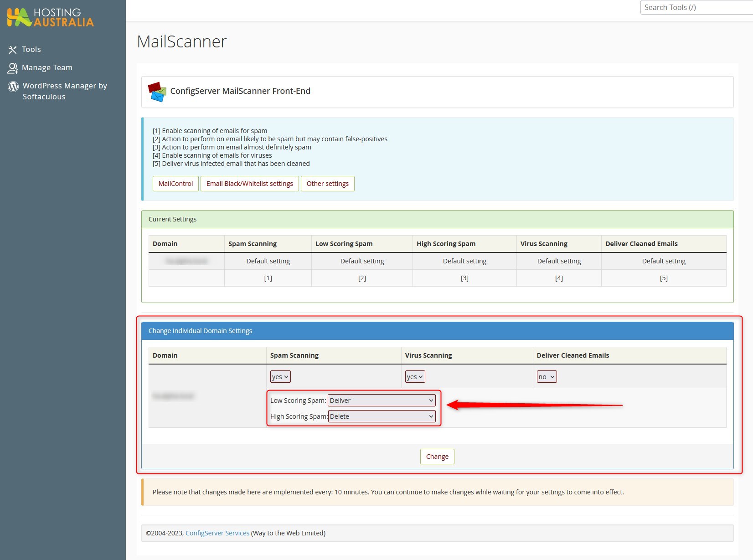Open WordPress Manager by Softaculous

tap(65, 91)
